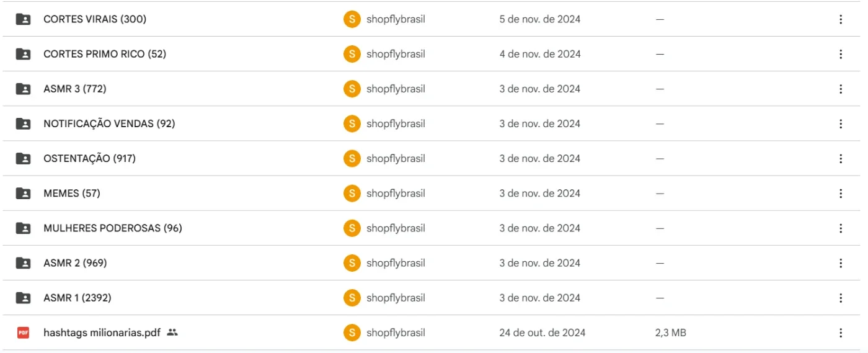This screenshot has width=868, height=353.
Task: Open more options for NOTIFICAÇÃO VENDAS (92)
Action: pyautogui.click(x=841, y=123)
